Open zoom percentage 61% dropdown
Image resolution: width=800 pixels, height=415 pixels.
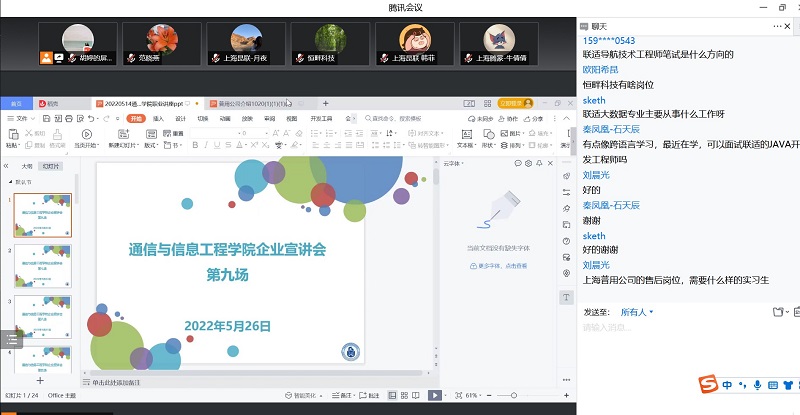472,396
